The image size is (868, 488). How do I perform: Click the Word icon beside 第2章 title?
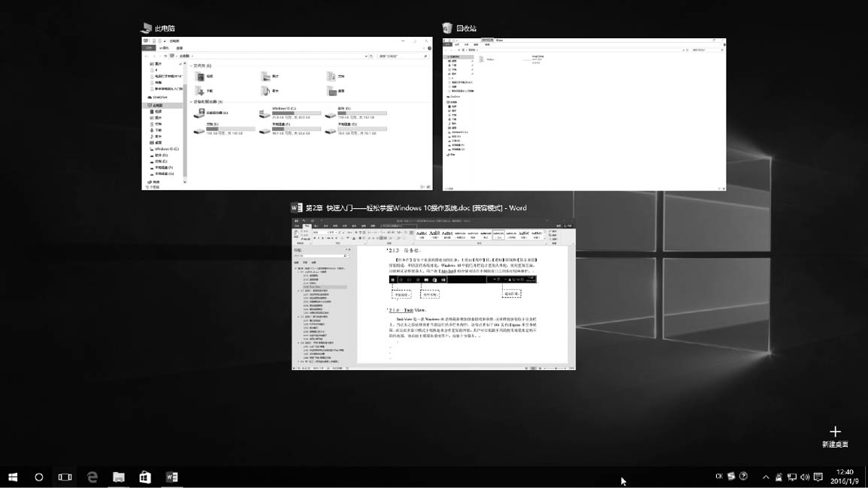[x=297, y=207]
